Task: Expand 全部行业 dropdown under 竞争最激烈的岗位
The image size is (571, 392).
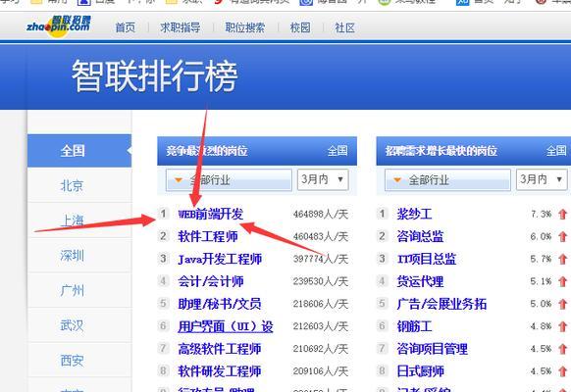Action: coord(229,179)
